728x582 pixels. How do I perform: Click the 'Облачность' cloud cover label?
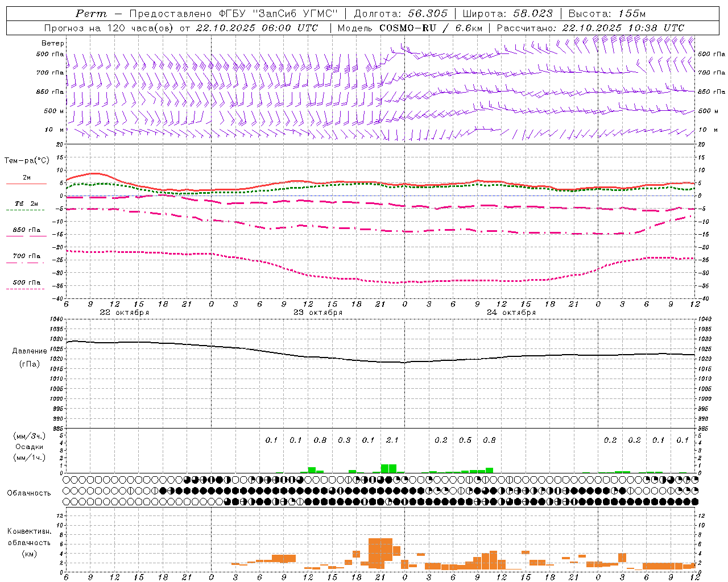pyautogui.click(x=28, y=493)
